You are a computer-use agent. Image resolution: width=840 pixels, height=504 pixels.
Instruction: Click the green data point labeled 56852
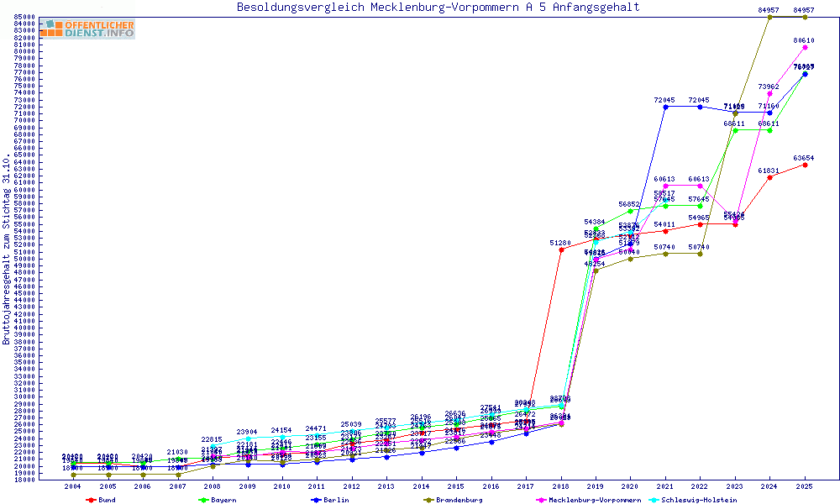tap(631, 211)
